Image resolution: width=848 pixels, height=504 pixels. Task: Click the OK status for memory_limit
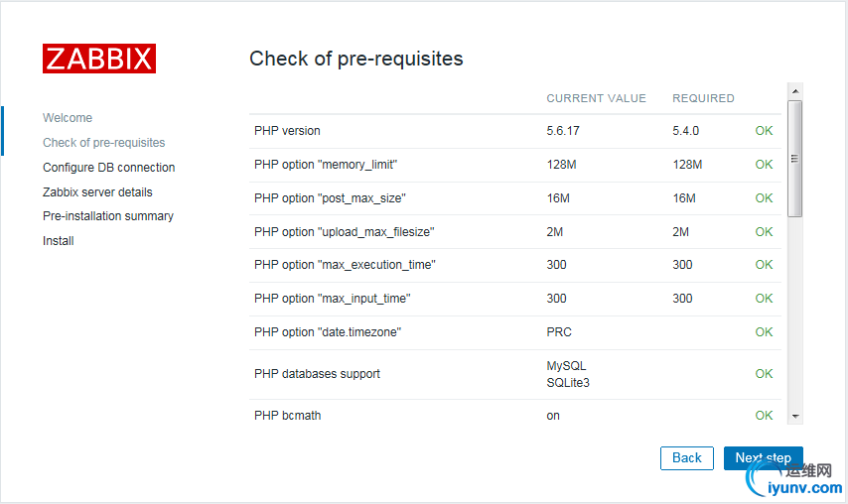[764, 165]
